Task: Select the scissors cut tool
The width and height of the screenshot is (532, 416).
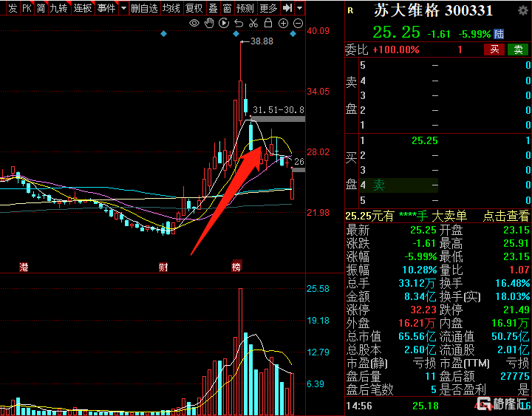Action: tap(253, 23)
